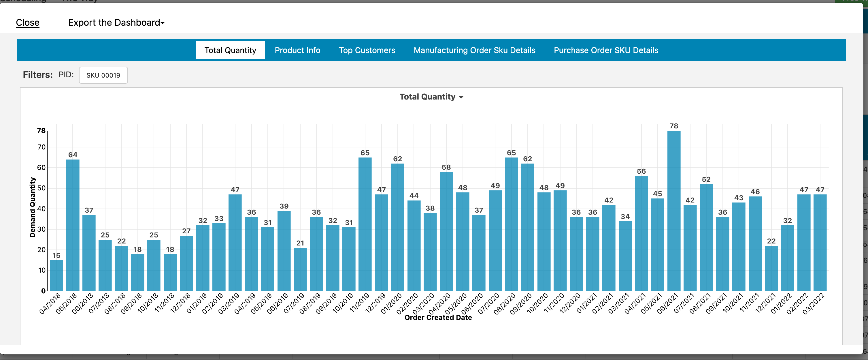Open the Export the Dashboard dropdown
This screenshot has width=868, height=360.
pos(116,22)
